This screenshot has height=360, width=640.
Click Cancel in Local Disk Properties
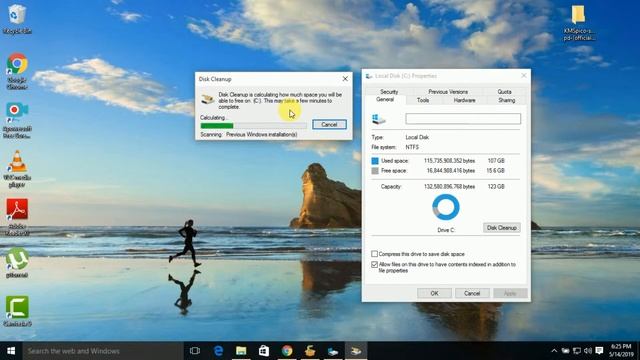pos(472,293)
